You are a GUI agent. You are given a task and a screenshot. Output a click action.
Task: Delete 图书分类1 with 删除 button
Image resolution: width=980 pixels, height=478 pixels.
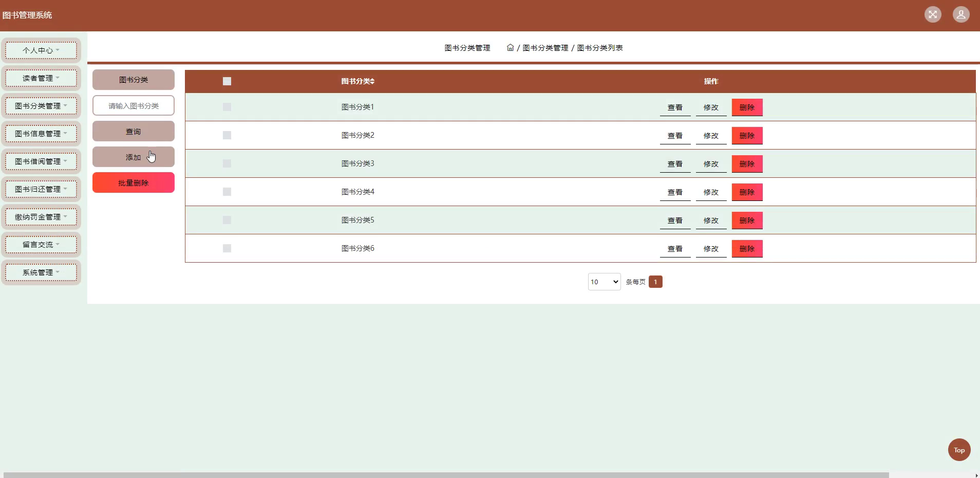(747, 107)
